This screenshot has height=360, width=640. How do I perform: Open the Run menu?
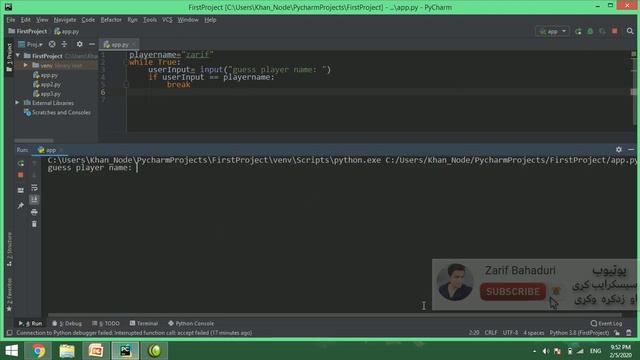click(132, 20)
